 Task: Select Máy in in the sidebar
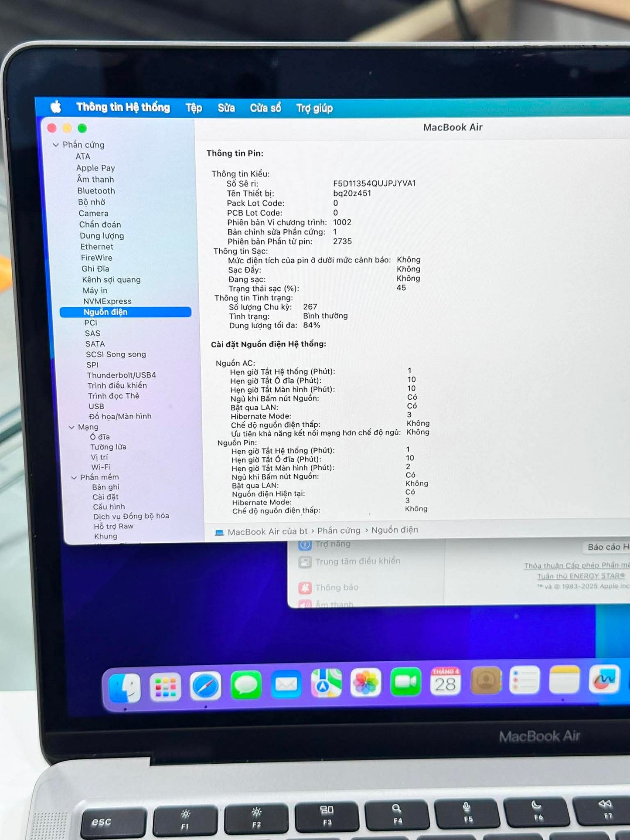tap(95, 290)
